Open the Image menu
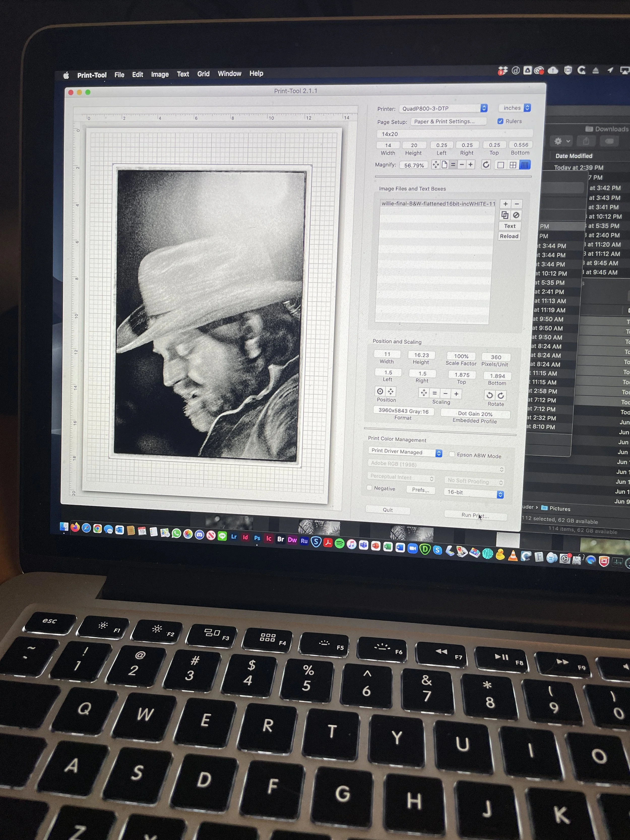 pos(160,74)
